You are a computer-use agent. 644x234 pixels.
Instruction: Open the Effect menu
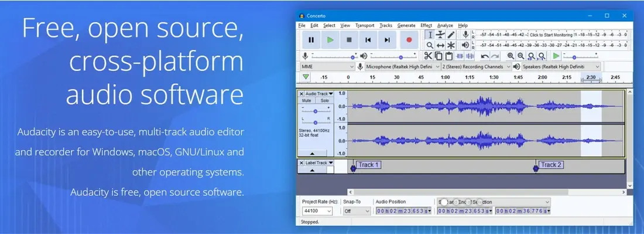point(426,25)
